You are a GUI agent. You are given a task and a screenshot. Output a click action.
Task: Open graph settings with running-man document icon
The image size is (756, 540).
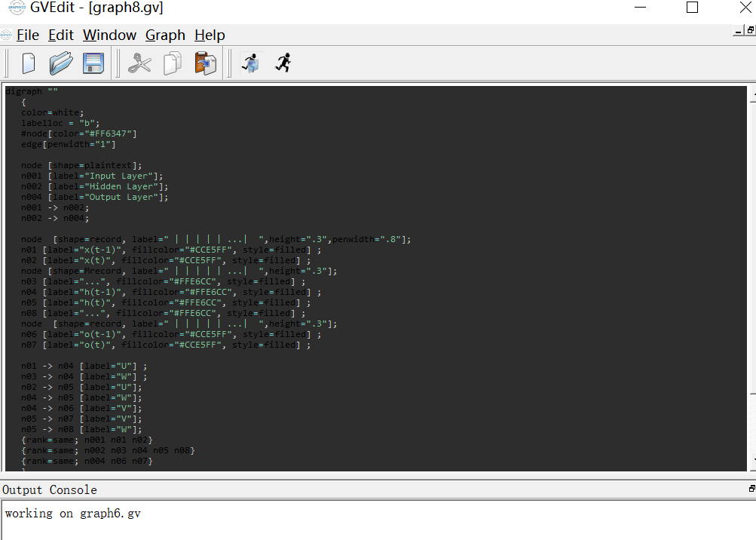click(x=251, y=63)
